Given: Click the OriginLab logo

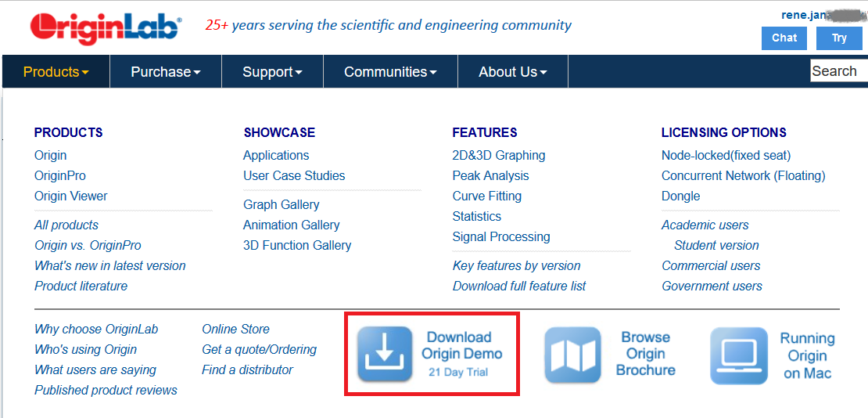Looking at the screenshot, I should tap(106, 28).
